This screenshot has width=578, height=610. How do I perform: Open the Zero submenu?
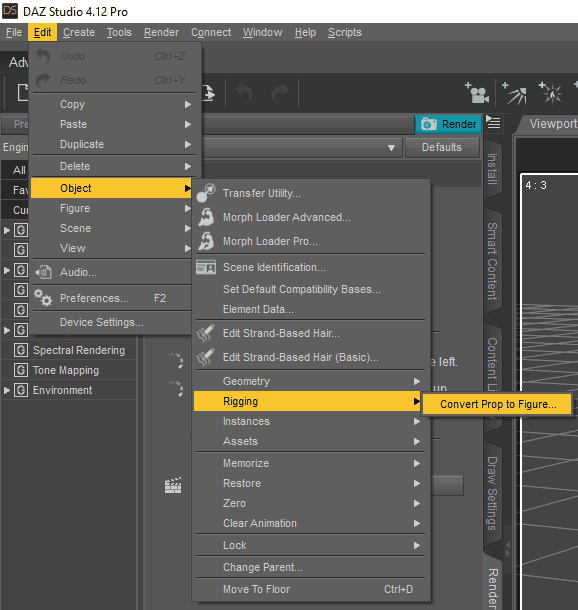pyautogui.click(x=310, y=503)
